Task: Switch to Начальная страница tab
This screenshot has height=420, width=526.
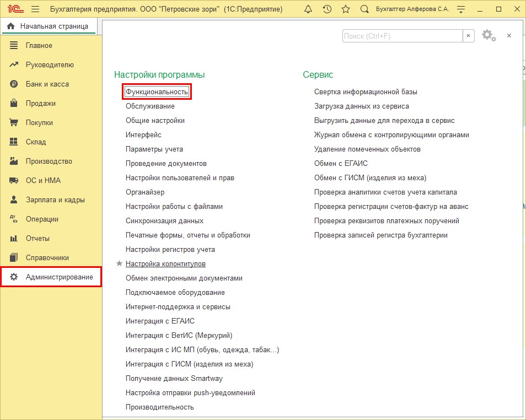Action: pos(49,26)
